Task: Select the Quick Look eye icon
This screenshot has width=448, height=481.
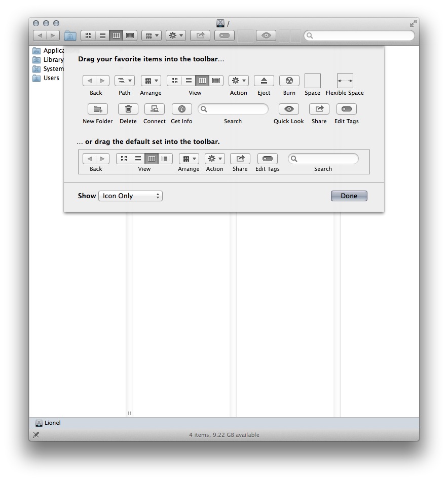Action: pos(288,109)
